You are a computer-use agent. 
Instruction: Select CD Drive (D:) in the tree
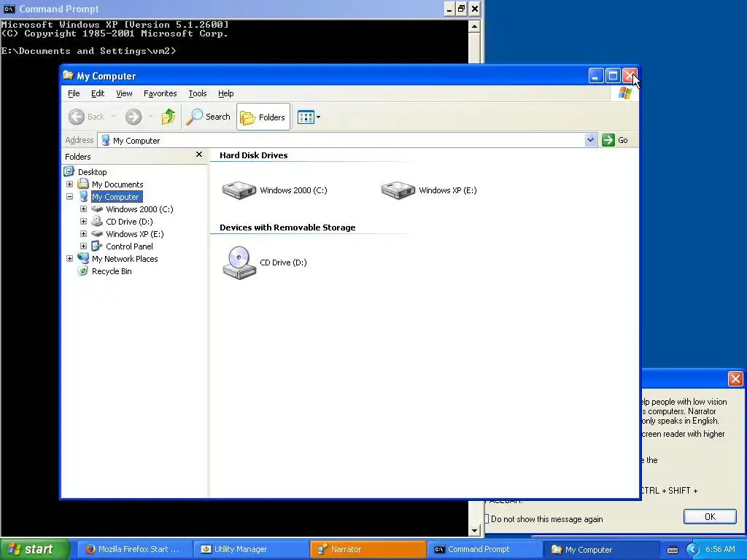coord(129,222)
